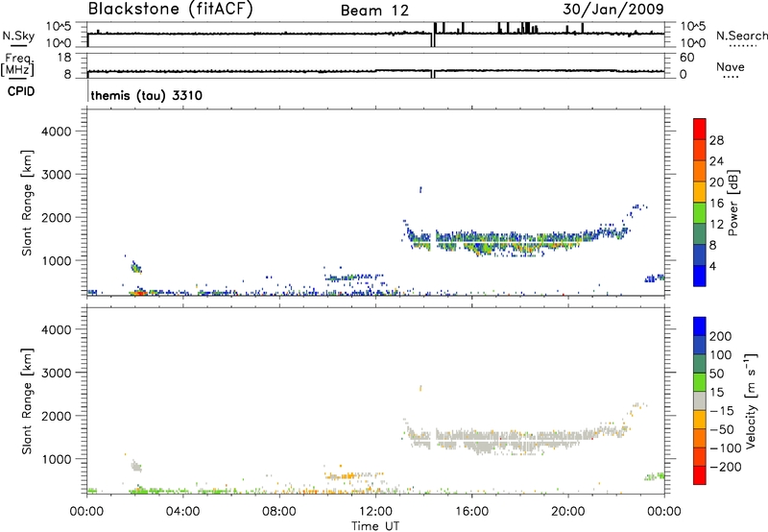Click the "Beam 12" heading
Viewport: 768px width, 532px height.
coord(374,11)
